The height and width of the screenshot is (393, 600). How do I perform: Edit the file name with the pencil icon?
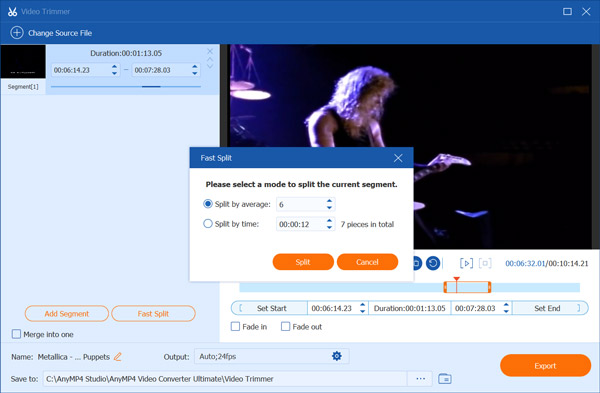click(x=118, y=357)
